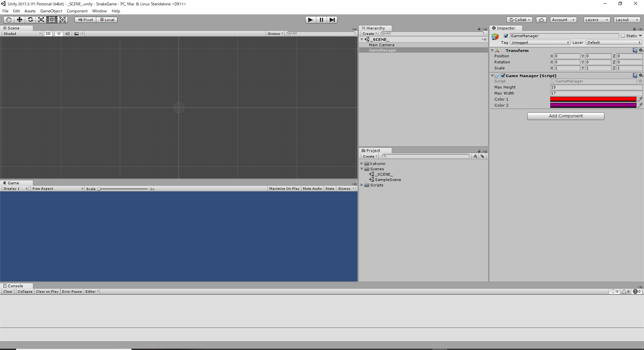
Task: Click the Add Component button
Action: pos(566,116)
